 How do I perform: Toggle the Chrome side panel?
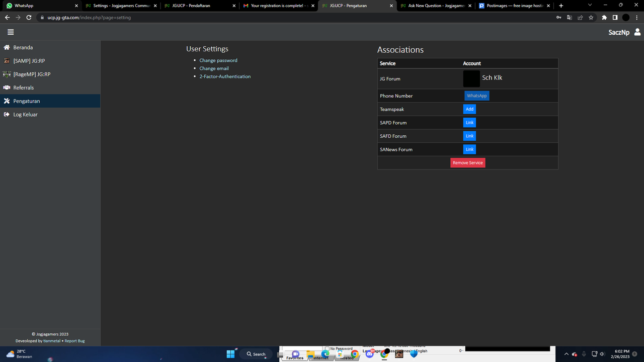click(x=615, y=17)
